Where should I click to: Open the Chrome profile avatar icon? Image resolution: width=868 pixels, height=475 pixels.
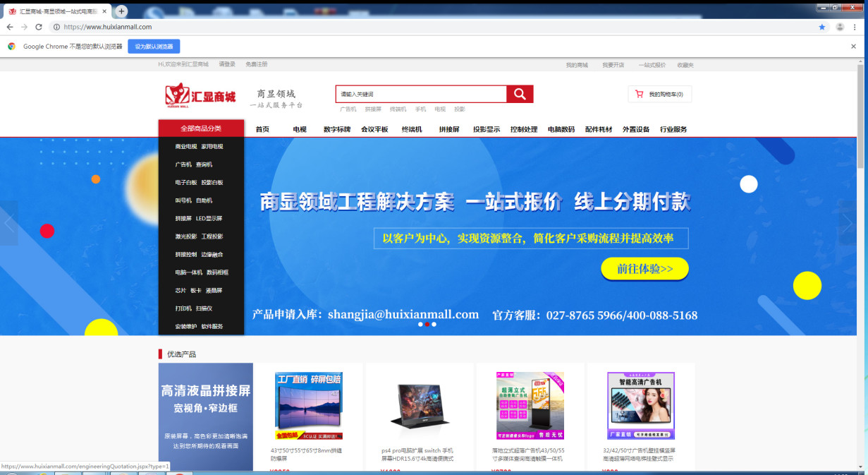tap(840, 27)
